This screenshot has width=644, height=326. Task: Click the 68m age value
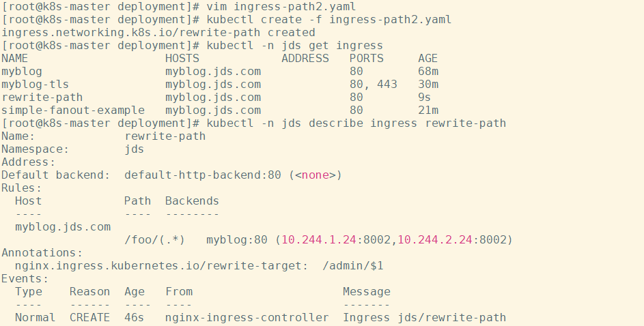coord(428,71)
